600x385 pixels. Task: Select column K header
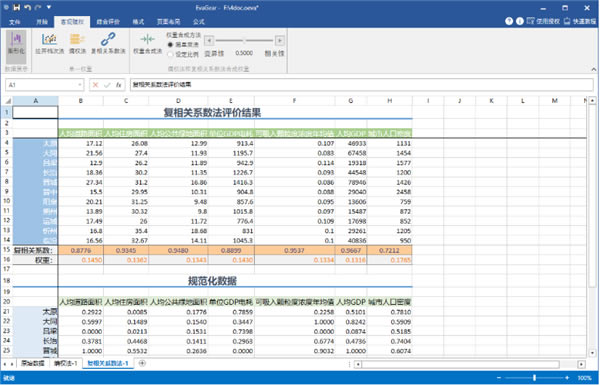click(491, 101)
